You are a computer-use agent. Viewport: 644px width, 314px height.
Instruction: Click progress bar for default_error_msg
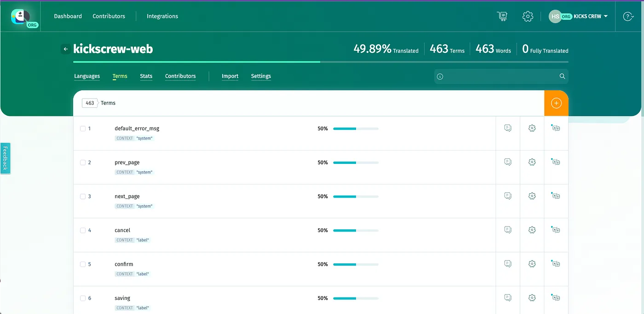[356, 129]
